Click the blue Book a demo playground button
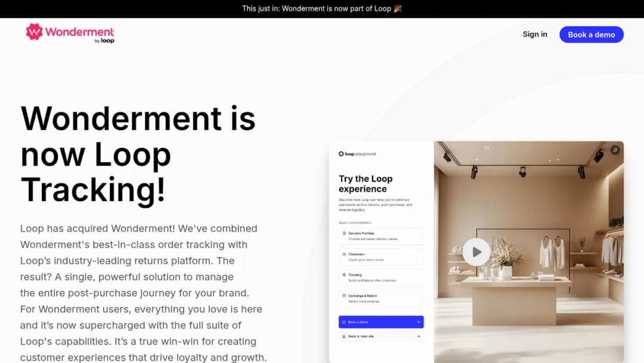644x363 pixels. pyautogui.click(x=381, y=322)
